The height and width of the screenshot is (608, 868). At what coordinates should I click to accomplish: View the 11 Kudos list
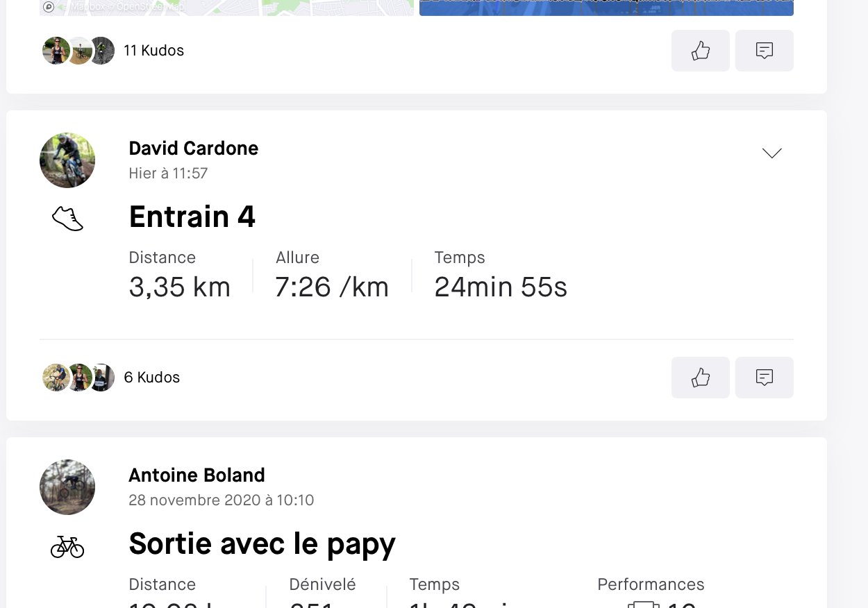tap(153, 51)
